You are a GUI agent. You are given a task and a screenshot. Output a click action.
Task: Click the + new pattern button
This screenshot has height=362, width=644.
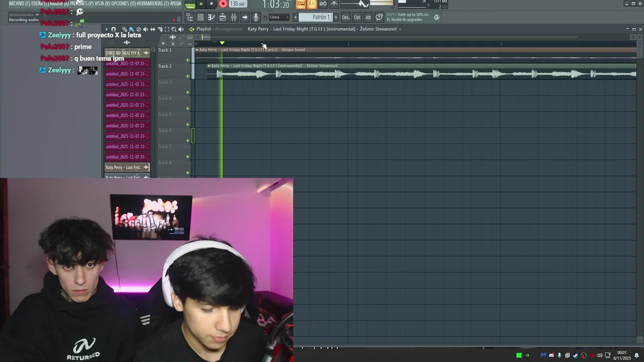point(336,17)
